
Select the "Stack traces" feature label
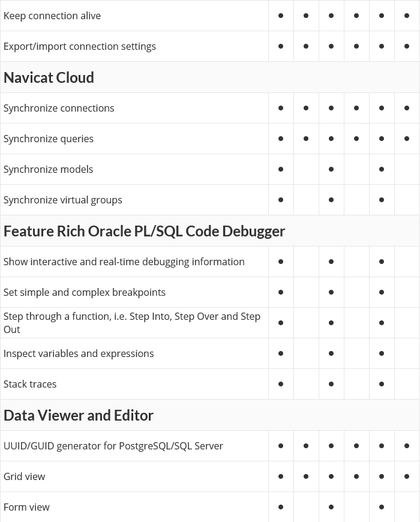[30, 384]
